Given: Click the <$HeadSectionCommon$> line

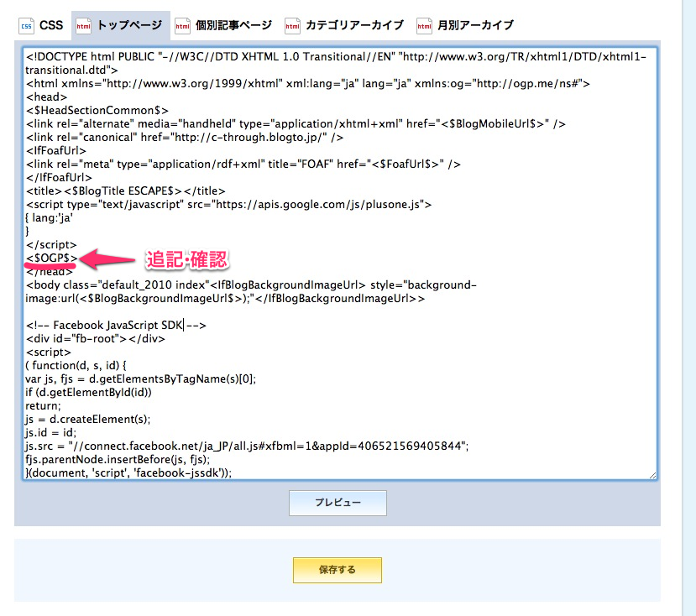Looking at the screenshot, I should (x=97, y=110).
